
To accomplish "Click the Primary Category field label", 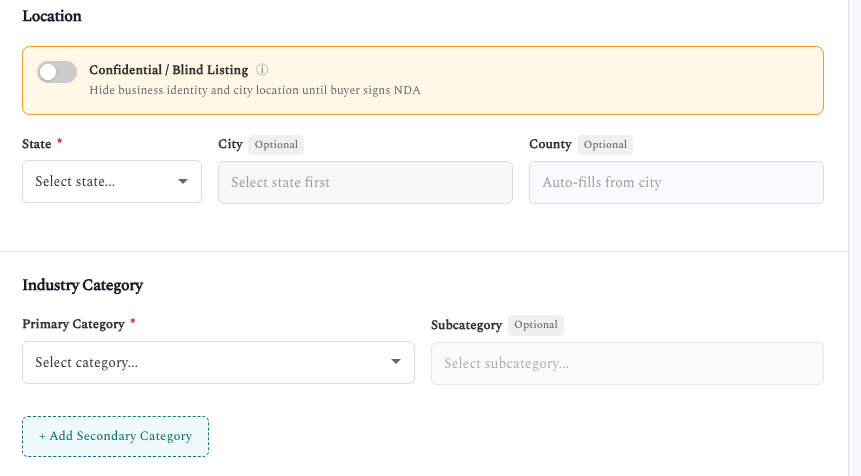I will tap(74, 324).
